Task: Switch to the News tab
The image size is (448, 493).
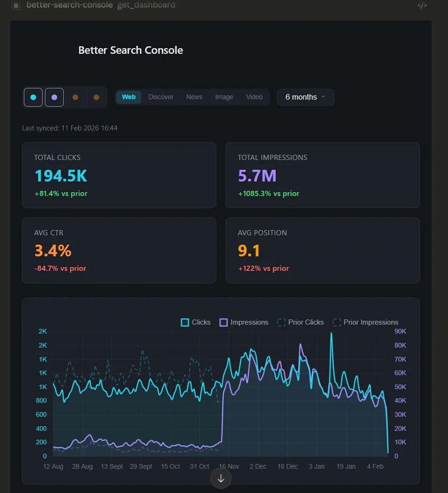Action: (194, 97)
